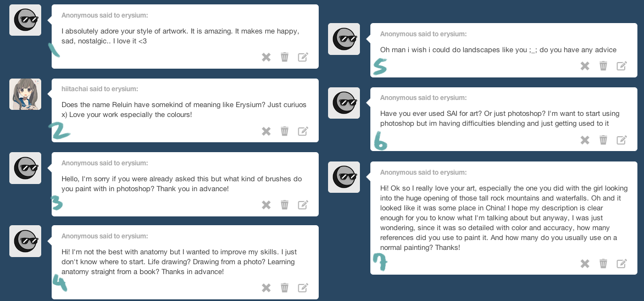Open edit reply for the SAI question
This screenshot has height=301, width=644.
(621, 140)
